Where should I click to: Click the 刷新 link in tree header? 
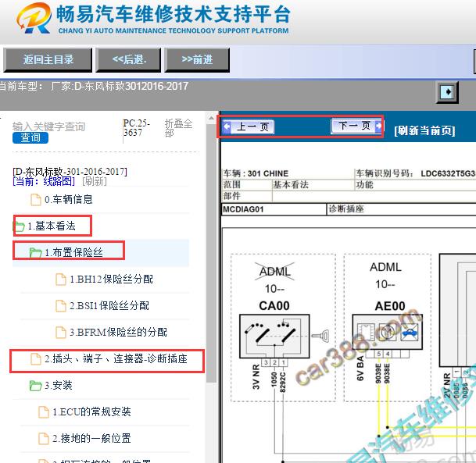95,181
